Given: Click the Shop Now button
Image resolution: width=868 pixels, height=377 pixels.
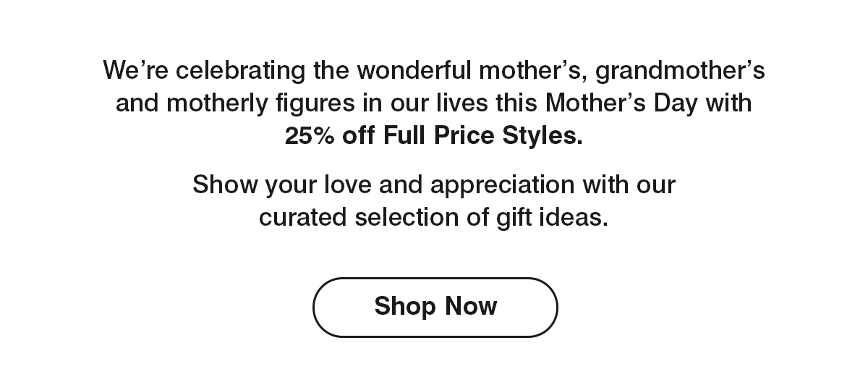Looking at the screenshot, I should coord(435,307).
